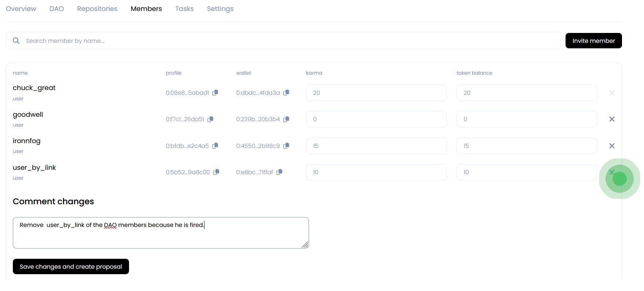Copy user_by_link wallet address

279,172
